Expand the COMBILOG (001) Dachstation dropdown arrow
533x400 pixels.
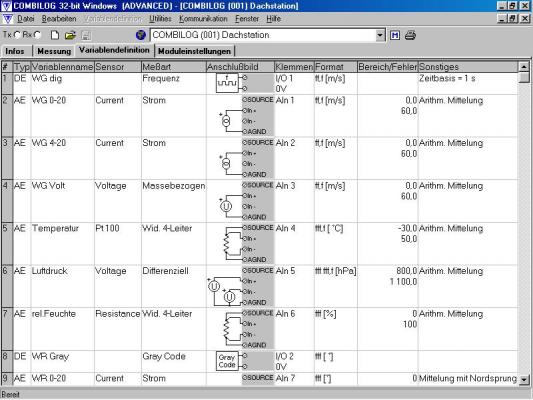380,35
